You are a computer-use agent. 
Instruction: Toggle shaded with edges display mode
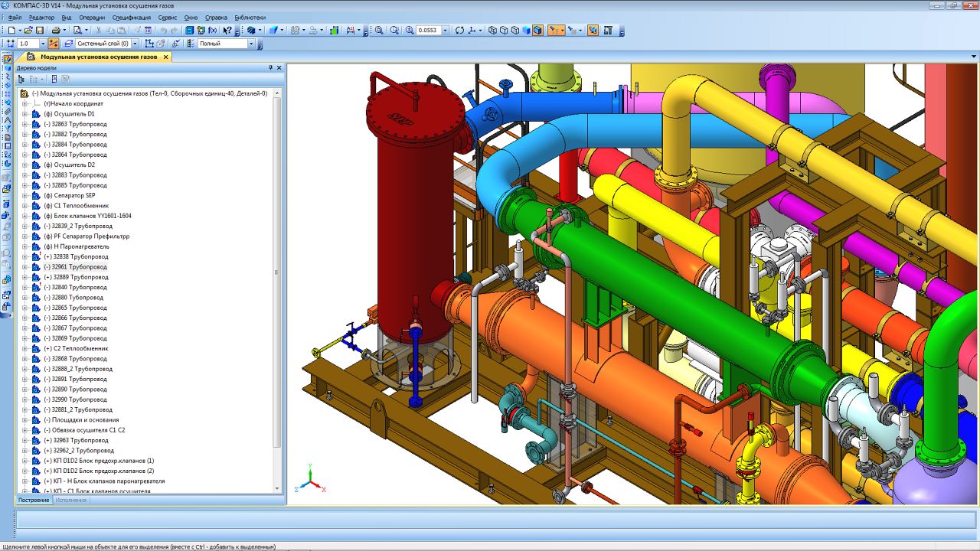pyautogui.click(x=538, y=31)
